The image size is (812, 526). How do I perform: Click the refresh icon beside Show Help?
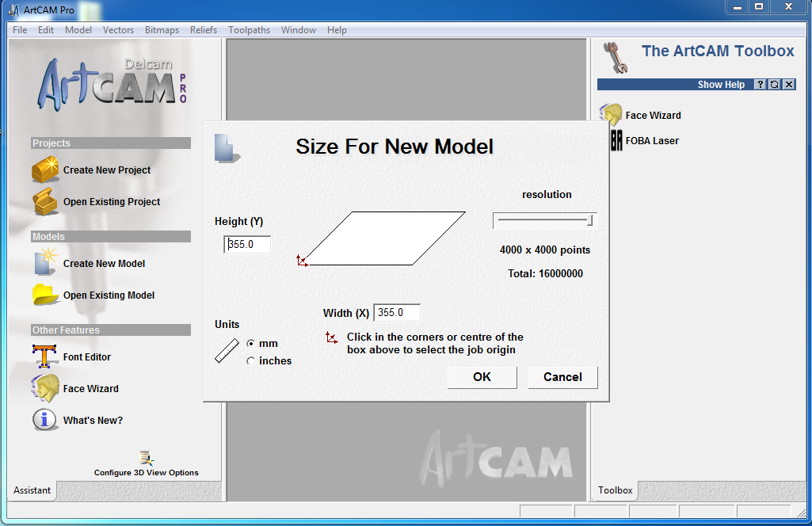pyautogui.click(x=774, y=85)
